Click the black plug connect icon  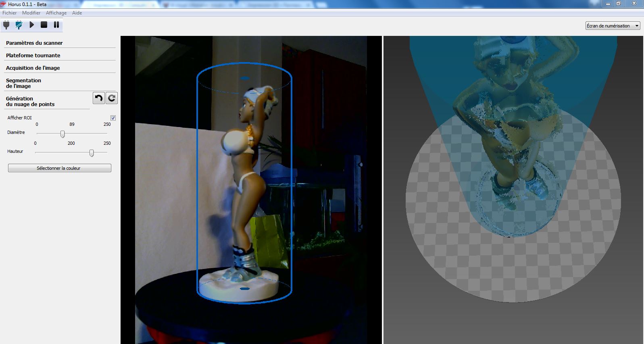[x=6, y=25]
